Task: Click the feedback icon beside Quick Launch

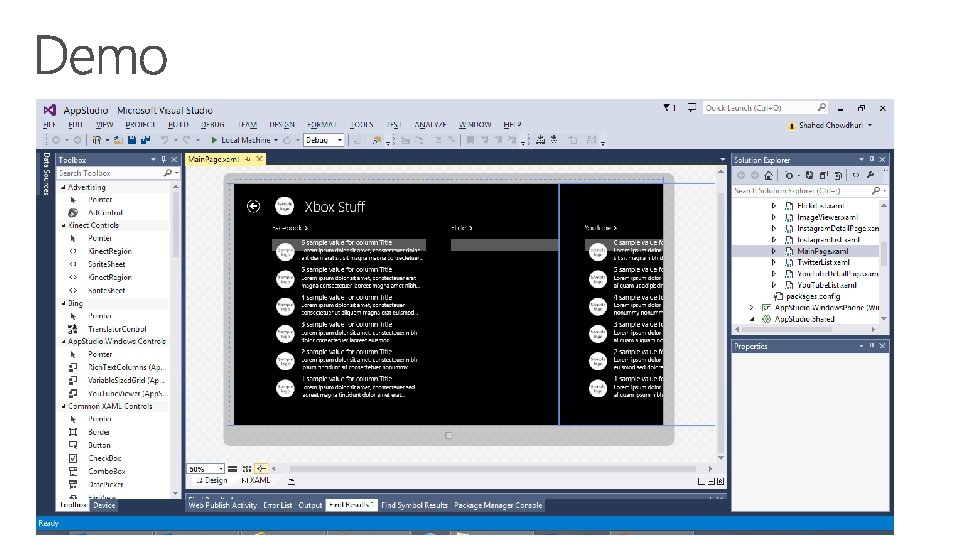Action: [x=691, y=108]
